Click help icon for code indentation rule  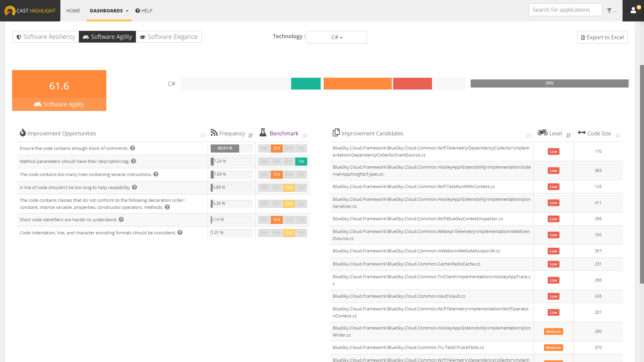click(180, 233)
